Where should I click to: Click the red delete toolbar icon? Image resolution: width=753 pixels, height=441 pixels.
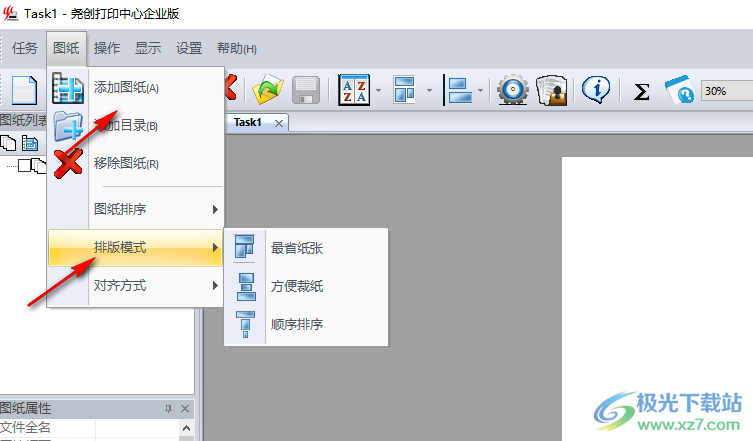pyautogui.click(x=231, y=87)
